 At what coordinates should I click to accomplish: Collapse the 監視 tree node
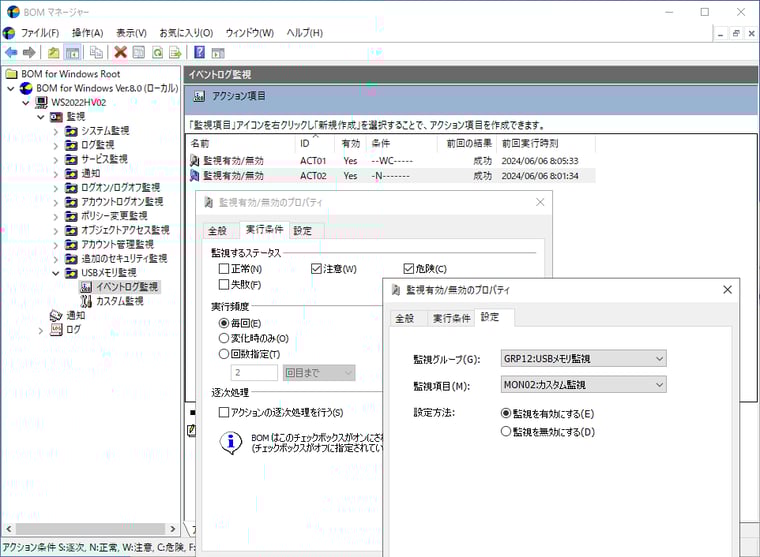point(41,117)
